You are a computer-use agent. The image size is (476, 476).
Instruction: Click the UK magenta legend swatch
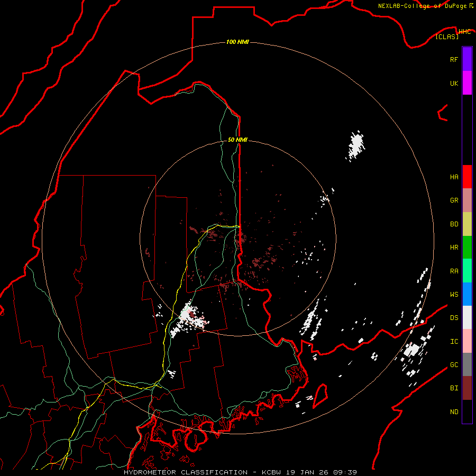point(467,83)
